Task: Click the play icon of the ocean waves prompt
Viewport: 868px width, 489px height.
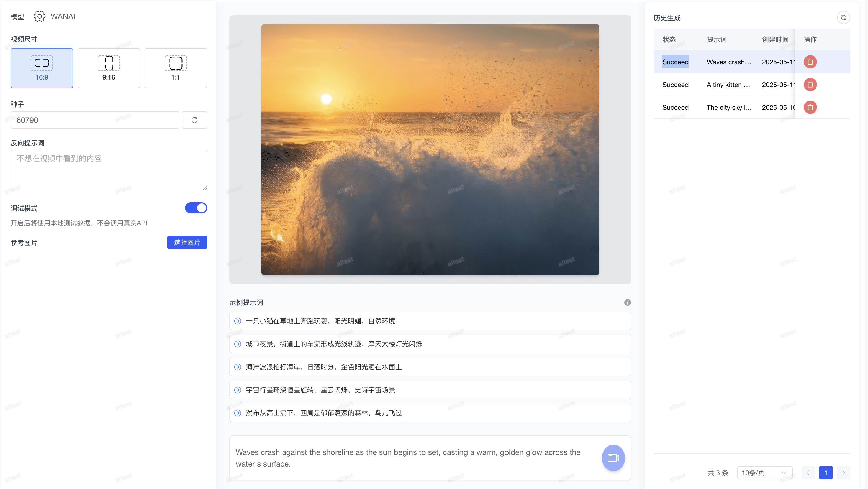Action: coord(238,367)
